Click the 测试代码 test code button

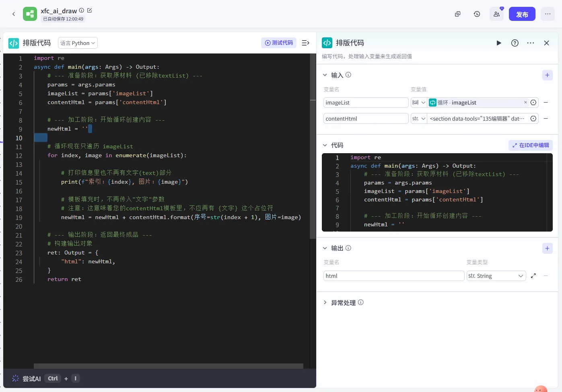coord(279,43)
